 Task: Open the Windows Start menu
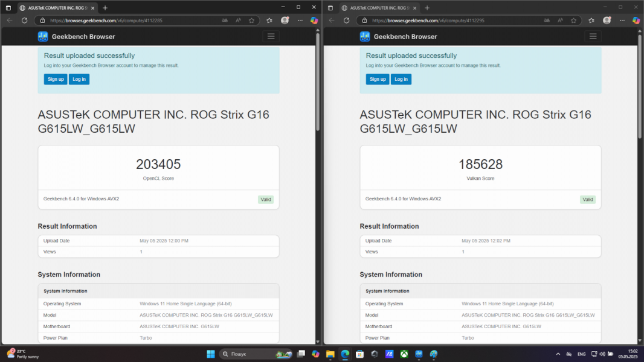(211, 354)
